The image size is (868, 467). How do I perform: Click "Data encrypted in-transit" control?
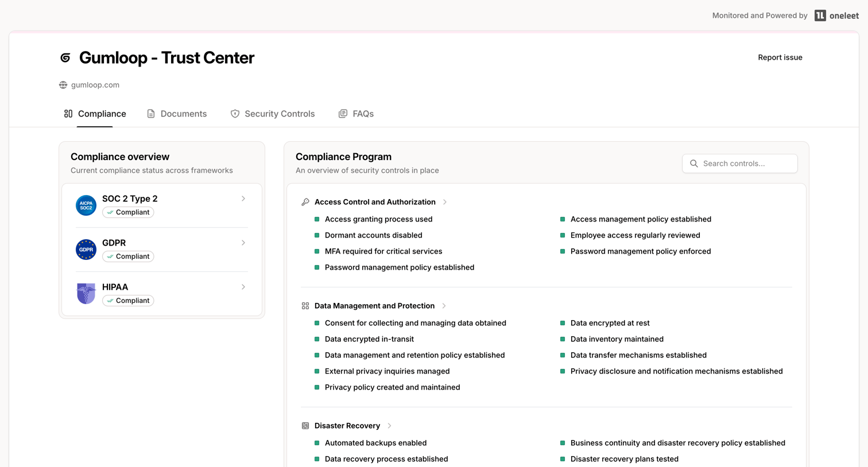(369, 339)
